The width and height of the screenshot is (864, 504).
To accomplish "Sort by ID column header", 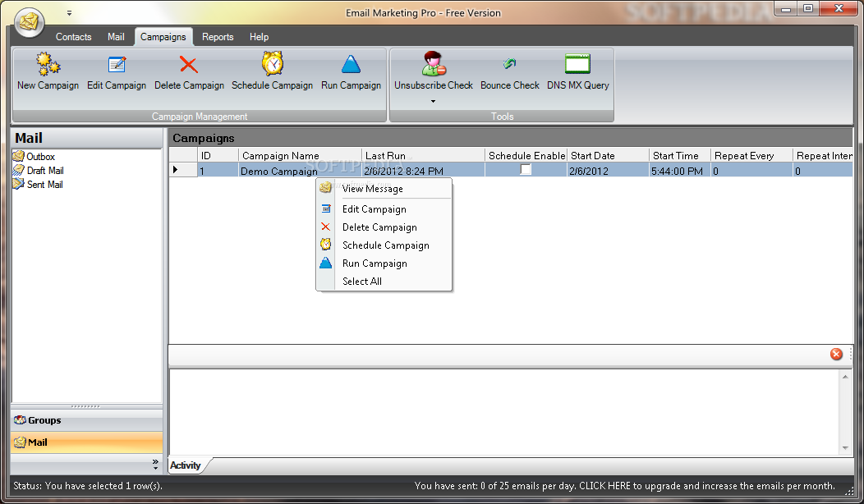I will coord(218,156).
